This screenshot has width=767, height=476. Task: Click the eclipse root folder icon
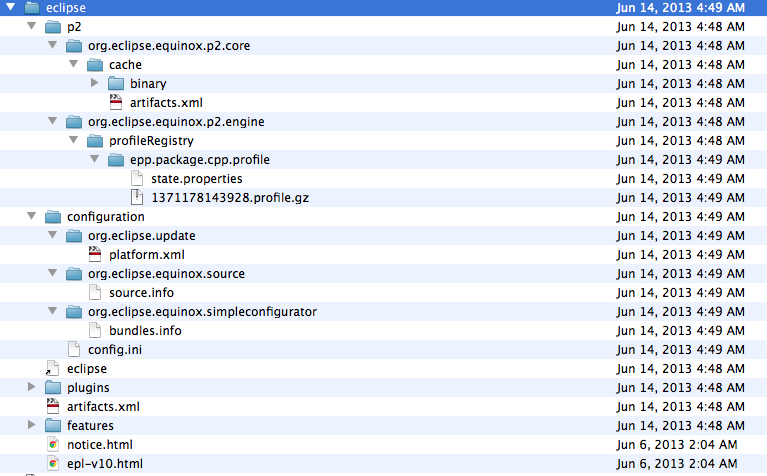(x=32, y=7)
